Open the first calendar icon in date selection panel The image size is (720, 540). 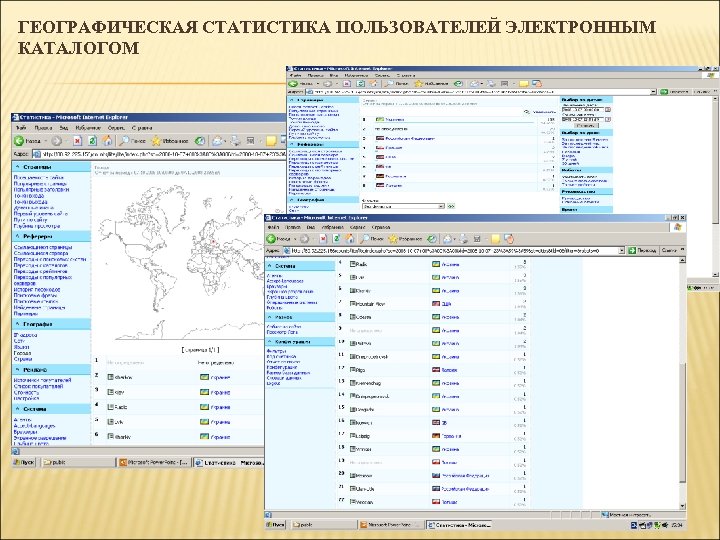(608, 110)
